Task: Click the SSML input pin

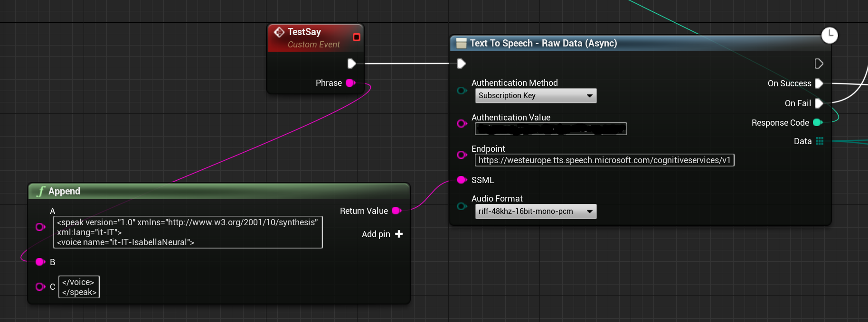Action: [462, 180]
